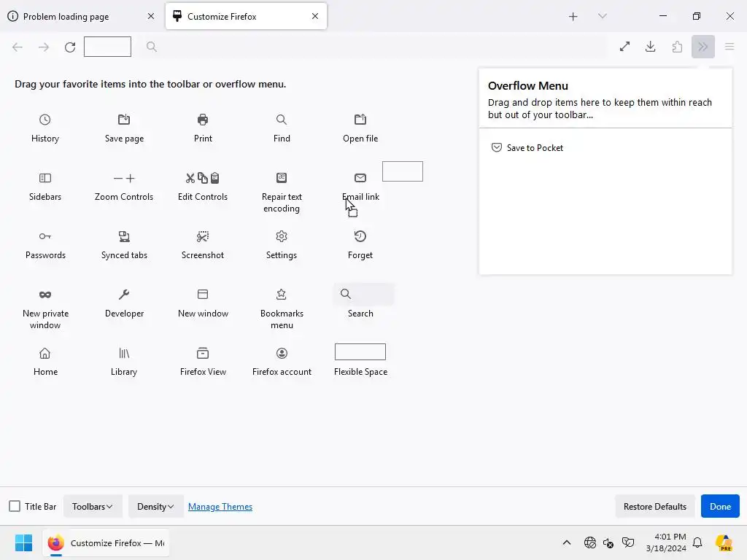Select the Email link envelope icon

point(360,178)
